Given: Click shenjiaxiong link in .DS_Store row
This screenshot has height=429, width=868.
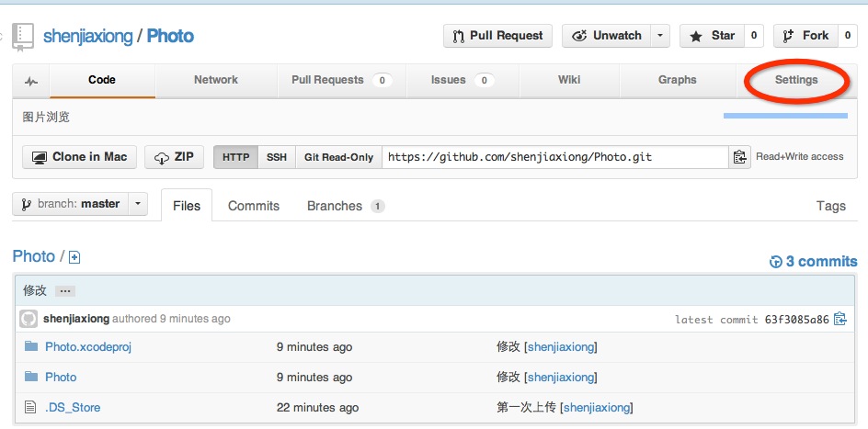Looking at the screenshot, I should pyautogui.click(x=597, y=408).
